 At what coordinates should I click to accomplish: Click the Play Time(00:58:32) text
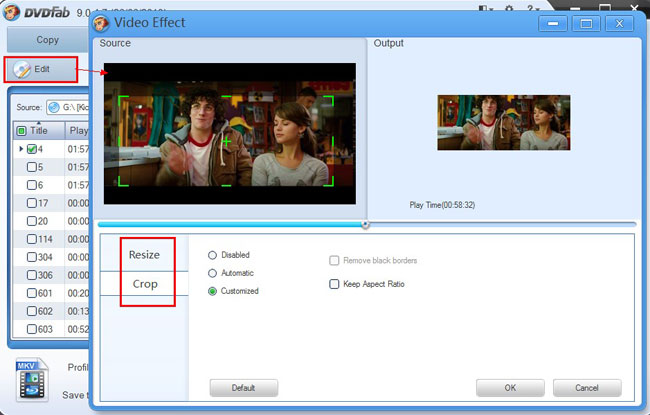point(442,205)
